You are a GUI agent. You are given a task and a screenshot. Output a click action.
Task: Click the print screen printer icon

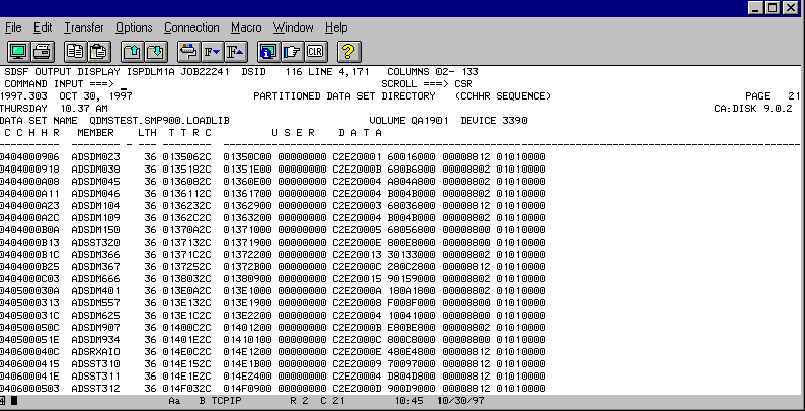pos(43,52)
